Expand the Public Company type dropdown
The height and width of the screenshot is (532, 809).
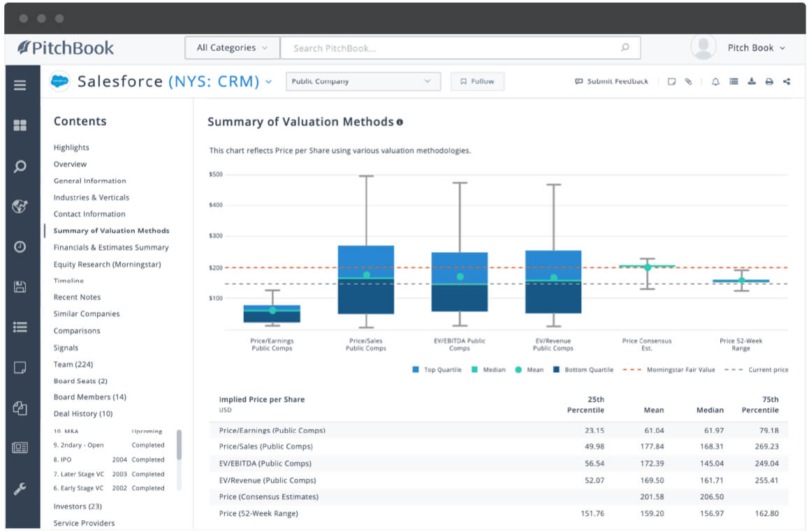[363, 81]
